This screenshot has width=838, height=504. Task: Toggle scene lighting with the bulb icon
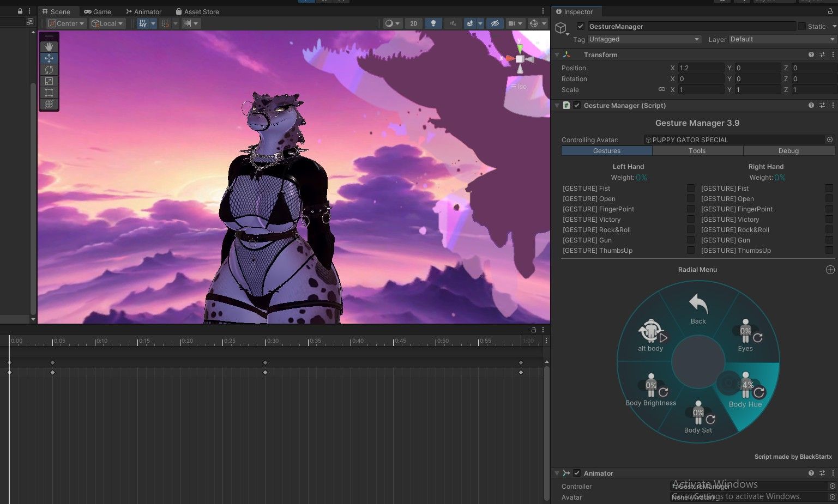(x=433, y=23)
